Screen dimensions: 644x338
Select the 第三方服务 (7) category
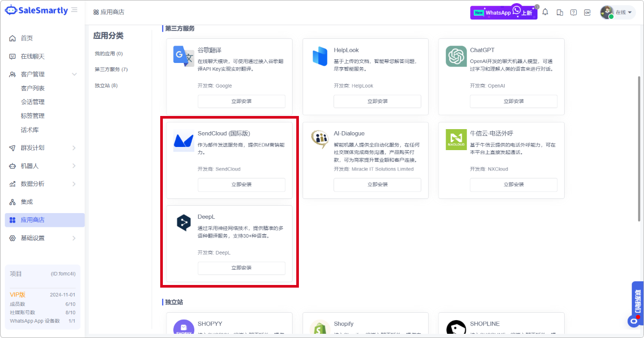pyautogui.click(x=111, y=69)
